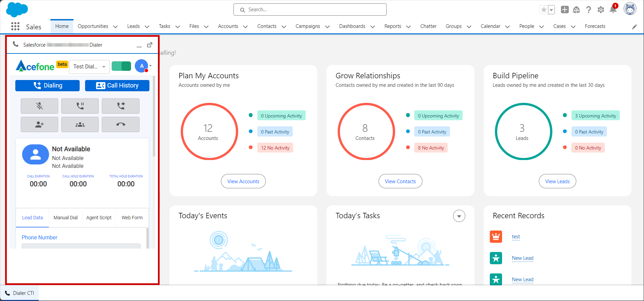Click the conference group button
Viewport: 644px width, 301px height.
(80, 124)
